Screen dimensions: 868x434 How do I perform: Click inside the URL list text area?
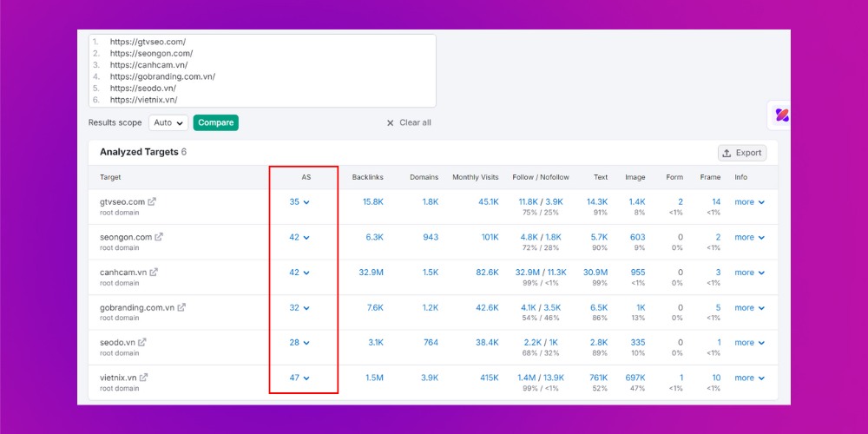262,71
